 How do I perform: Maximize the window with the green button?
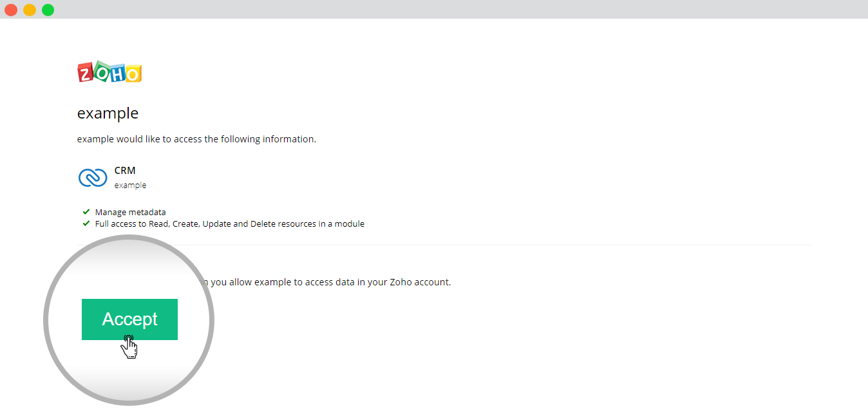(x=48, y=10)
